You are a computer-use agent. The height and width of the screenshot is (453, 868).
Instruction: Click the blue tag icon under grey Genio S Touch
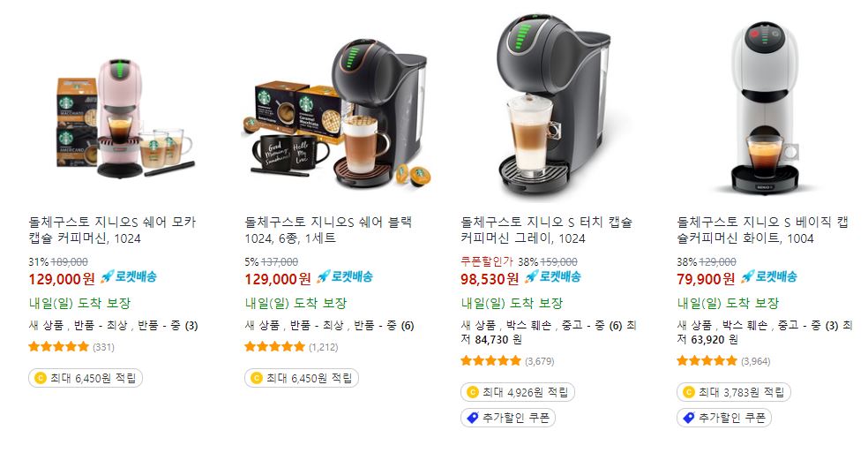pyautogui.click(x=472, y=418)
